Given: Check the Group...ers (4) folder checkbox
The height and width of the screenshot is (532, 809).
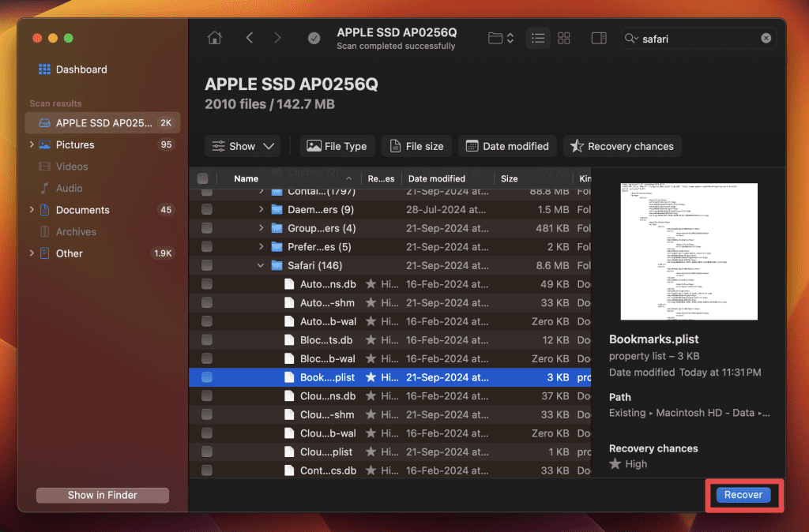Looking at the screenshot, I should (207, 228).
